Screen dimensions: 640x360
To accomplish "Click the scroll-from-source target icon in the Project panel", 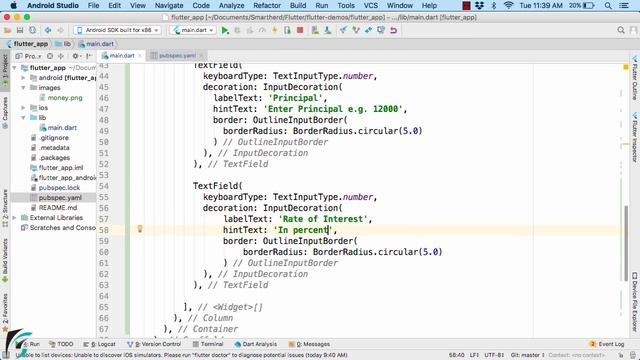I will pyautogui.click(x=50, y=56).
